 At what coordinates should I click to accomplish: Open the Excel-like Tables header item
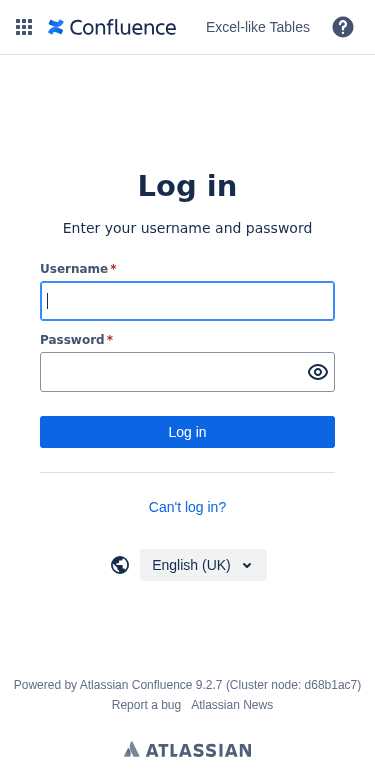coord(258,27)
